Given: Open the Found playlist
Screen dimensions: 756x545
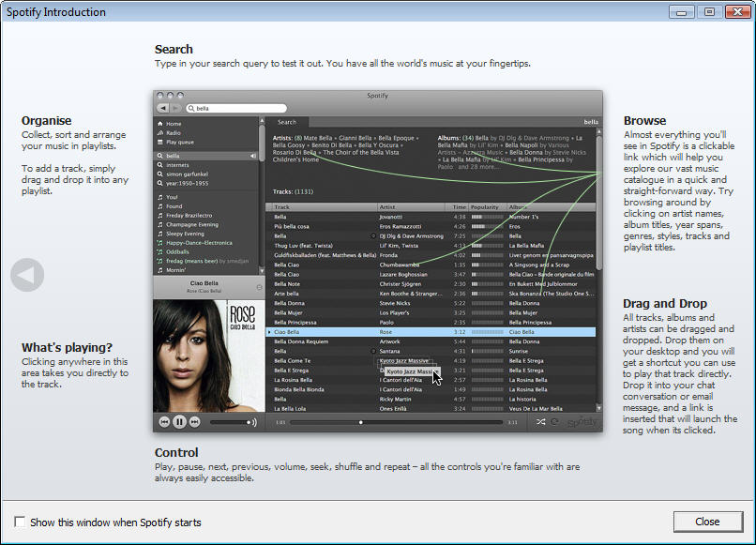Looking at the screenshot, I should point(174,206).
